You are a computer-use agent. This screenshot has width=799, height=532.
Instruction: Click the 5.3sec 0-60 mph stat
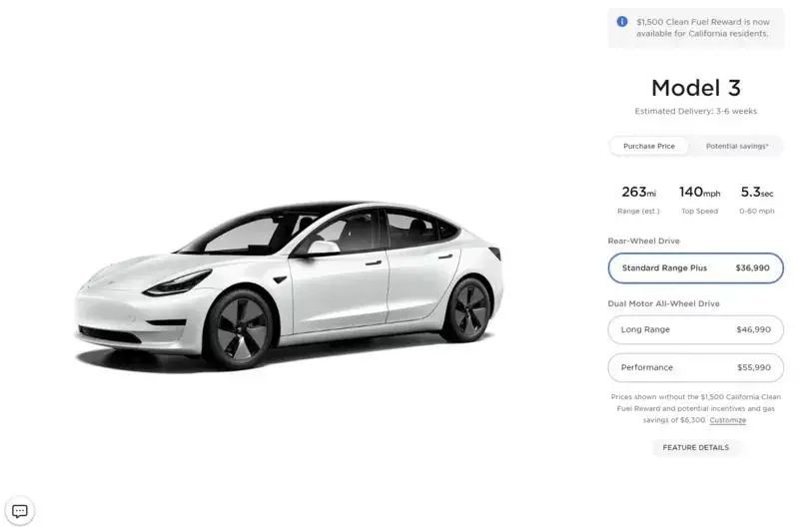click(x=757, y=200)
